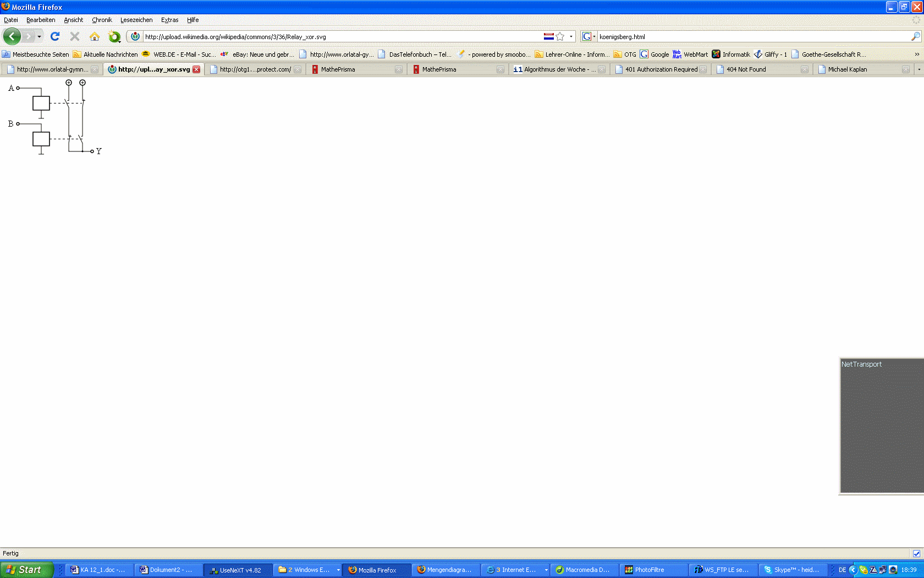Show more bookmarks with the chevron
924x578 pixels.
click(917, 54)
